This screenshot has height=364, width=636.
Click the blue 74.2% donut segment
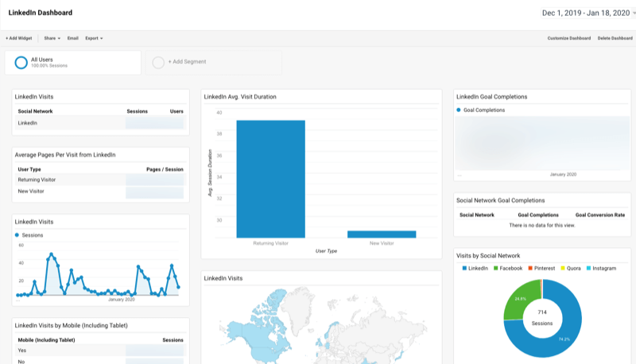[564, 339]
